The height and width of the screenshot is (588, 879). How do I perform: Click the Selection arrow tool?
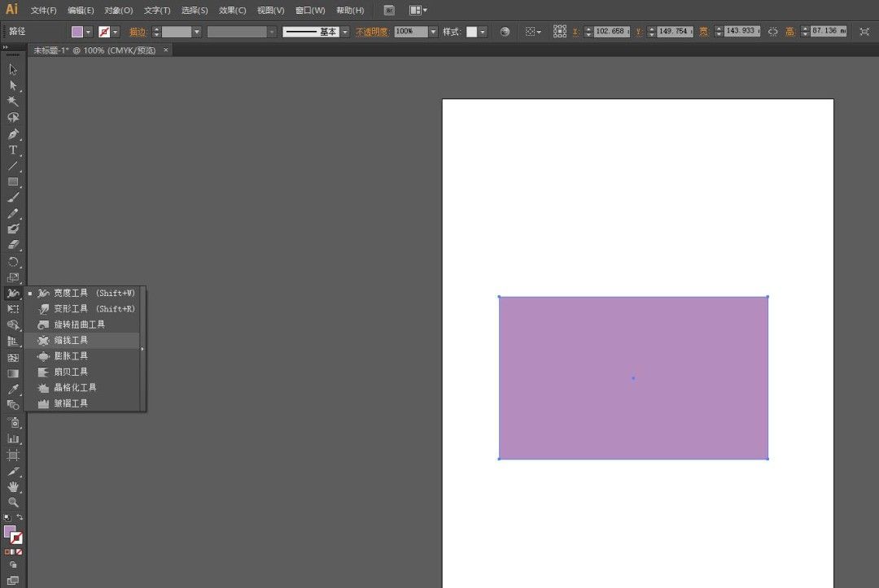13,70
